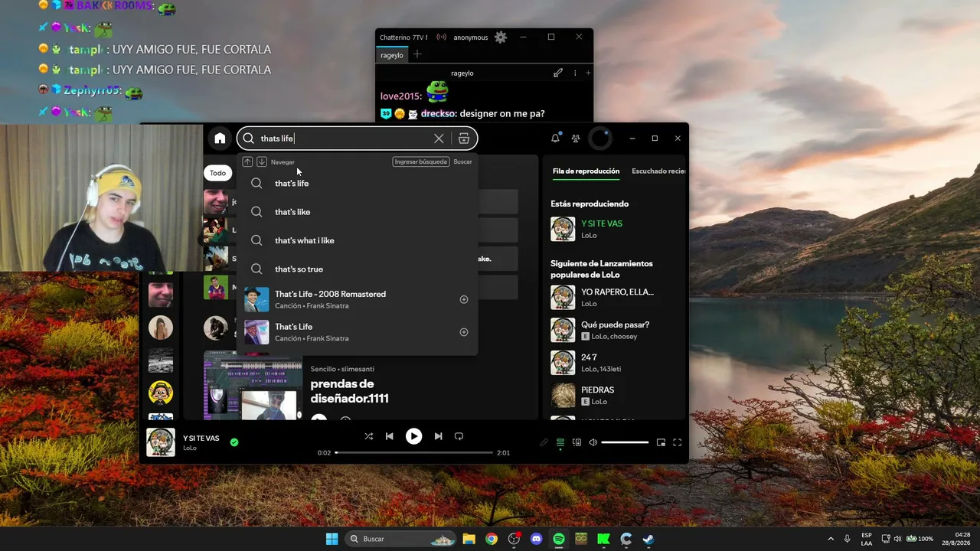Click the "Ingresar búsqueda" hint button

point(421,162)
